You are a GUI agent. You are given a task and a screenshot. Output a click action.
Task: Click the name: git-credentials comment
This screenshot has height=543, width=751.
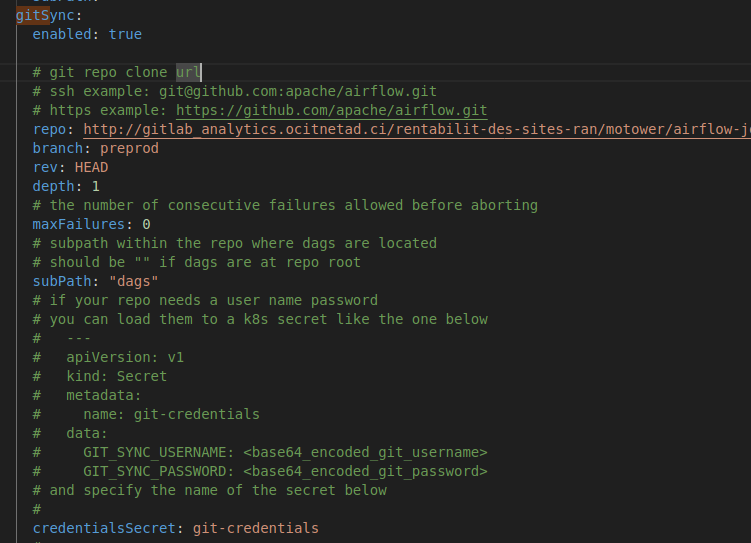(x=171, y=414)
